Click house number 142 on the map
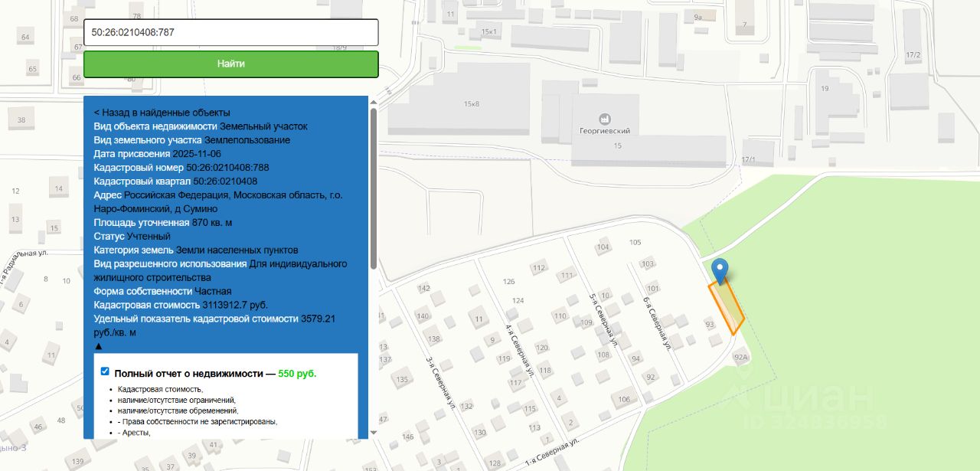Screen dimensions: 980x471 pos(423,289)
